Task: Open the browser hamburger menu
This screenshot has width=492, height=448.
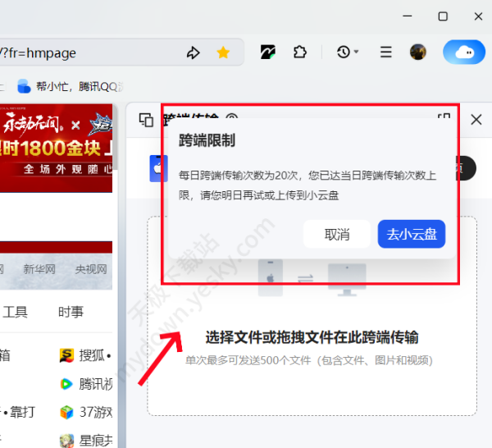Action: point(386,52)
